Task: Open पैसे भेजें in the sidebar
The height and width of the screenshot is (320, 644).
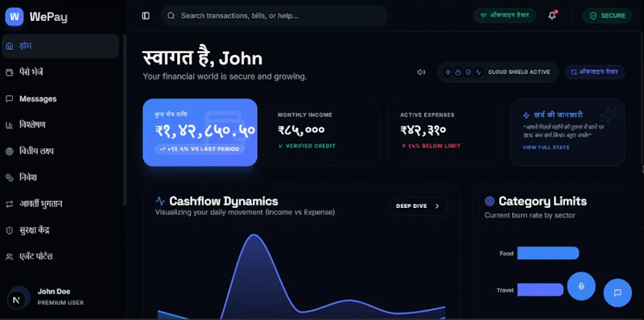Action: click(60, 73)
